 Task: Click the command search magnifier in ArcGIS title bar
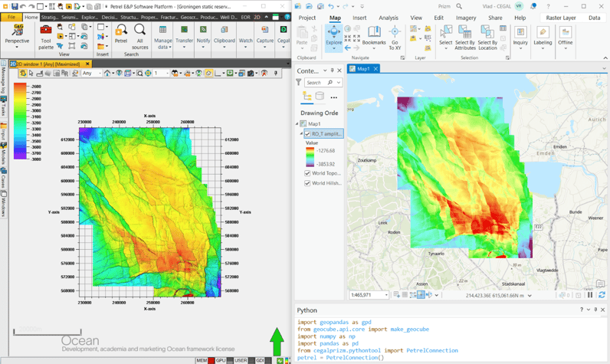[x=459, y=6]
